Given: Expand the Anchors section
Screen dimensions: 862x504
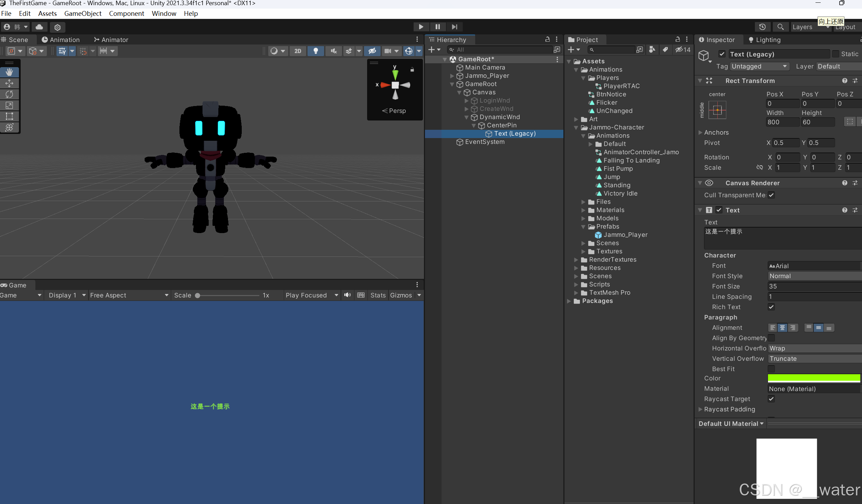Looking at the screenshot, I should point(700,132).
